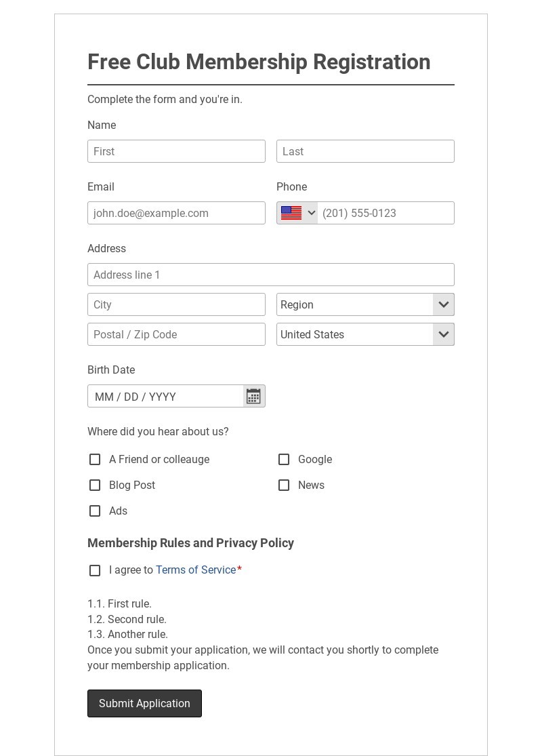Focus the Last name field

(365, 151)
